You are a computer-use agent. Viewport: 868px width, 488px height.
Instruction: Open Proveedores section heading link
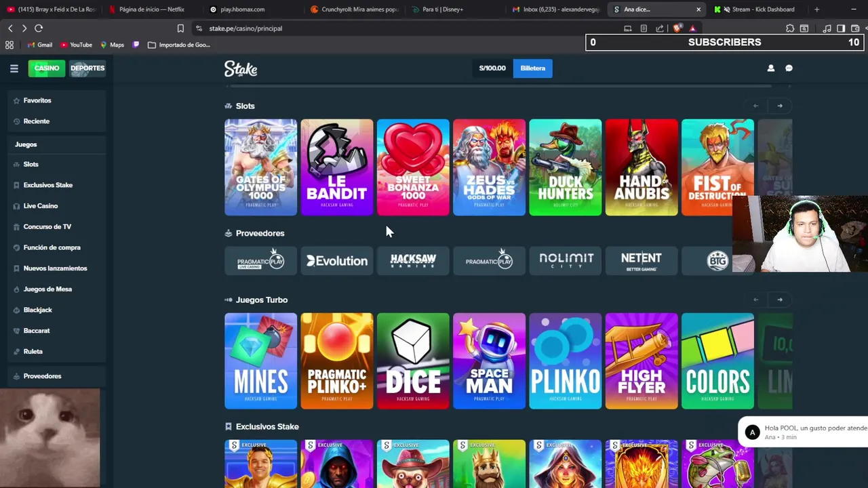(260, 233)
